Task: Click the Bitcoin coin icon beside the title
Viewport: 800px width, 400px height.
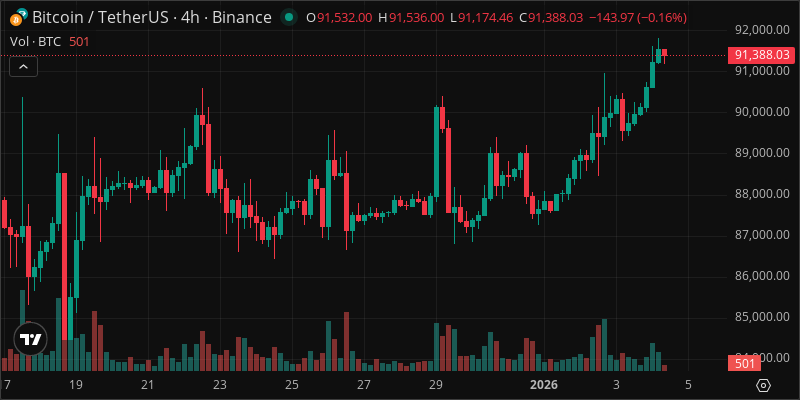Action: pos(18,17)
